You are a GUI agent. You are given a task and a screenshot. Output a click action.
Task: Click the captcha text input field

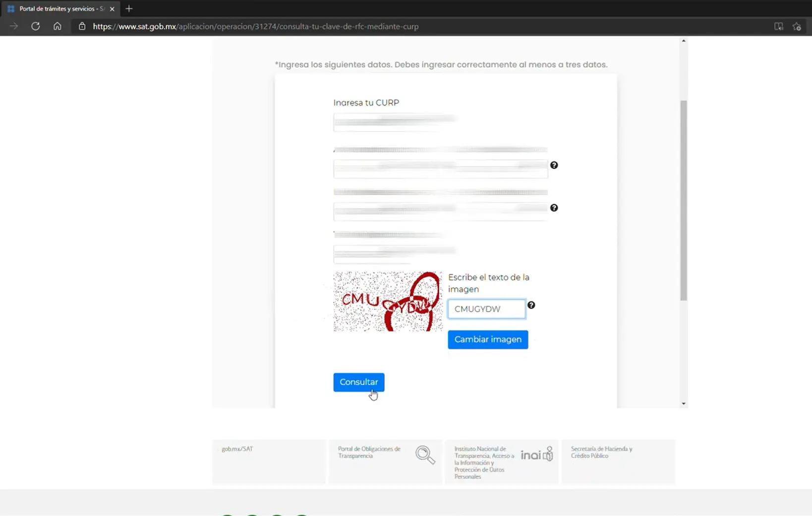(486, 309)
